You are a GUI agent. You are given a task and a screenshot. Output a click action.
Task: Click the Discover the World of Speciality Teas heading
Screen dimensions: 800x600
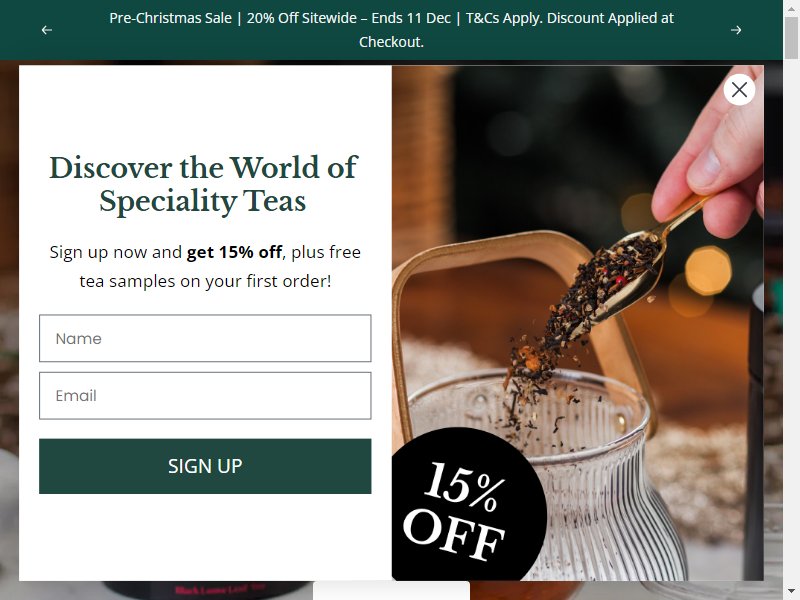203,184
